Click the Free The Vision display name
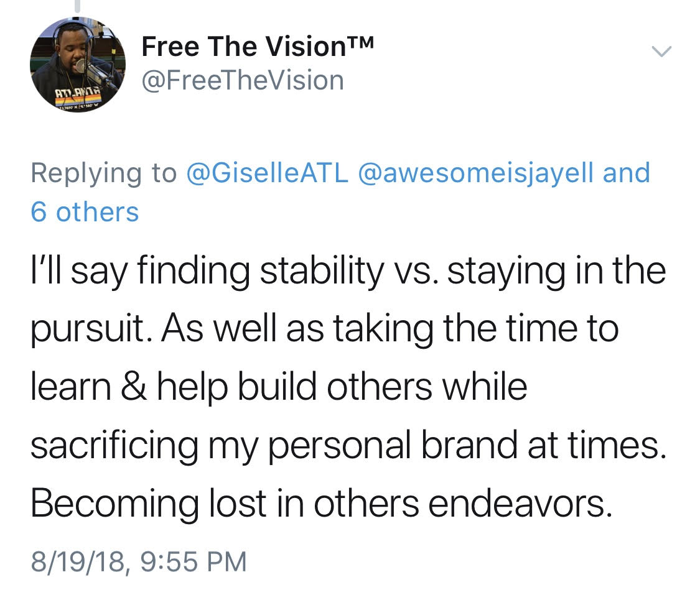 pos(243,46)
